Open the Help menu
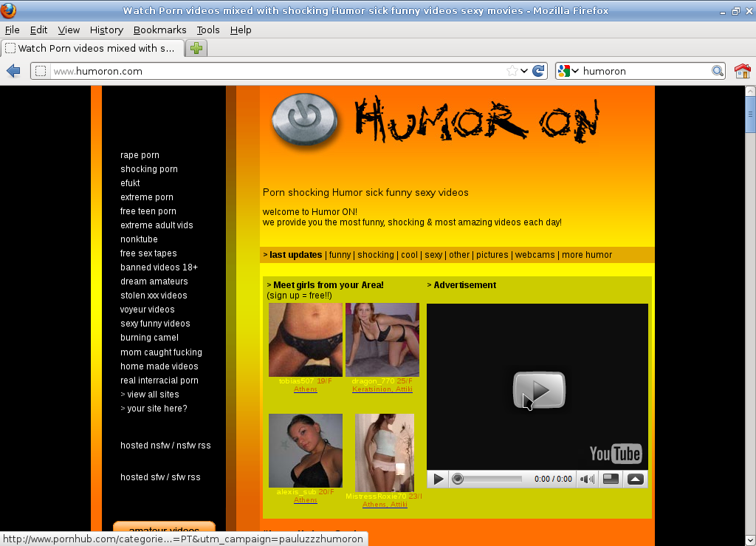This screenshot has height=546, width=756. [241, 30]
